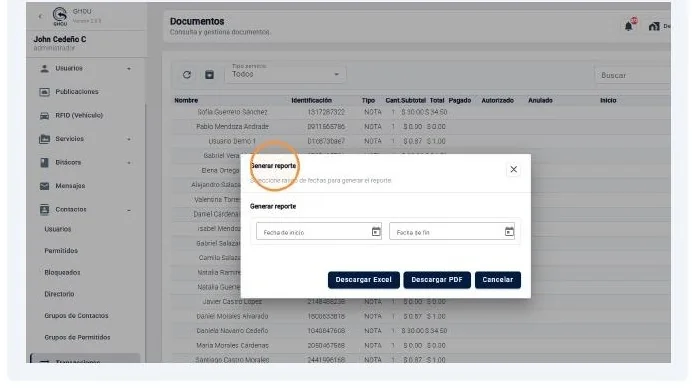Close the Generar reporte dialog with X

pyautogui.click(x=513, y=169)
